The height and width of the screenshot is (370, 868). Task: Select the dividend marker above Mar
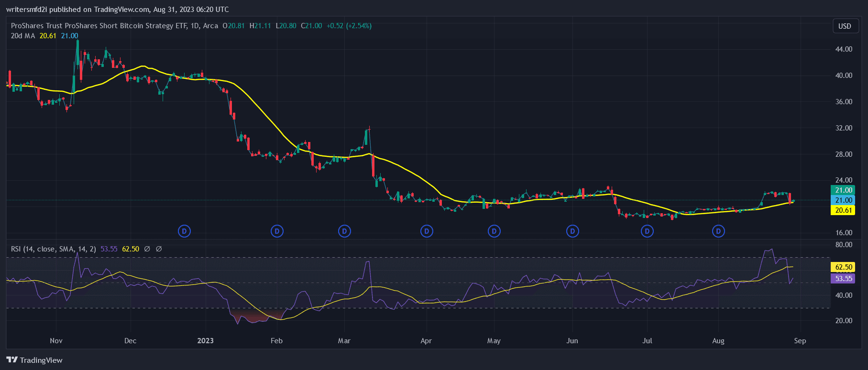[x=344, y=231]
